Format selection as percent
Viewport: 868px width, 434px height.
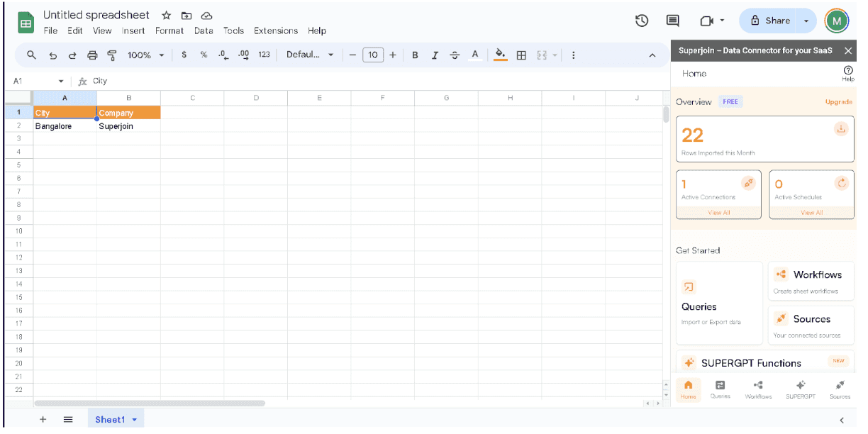tap(204, 55)
